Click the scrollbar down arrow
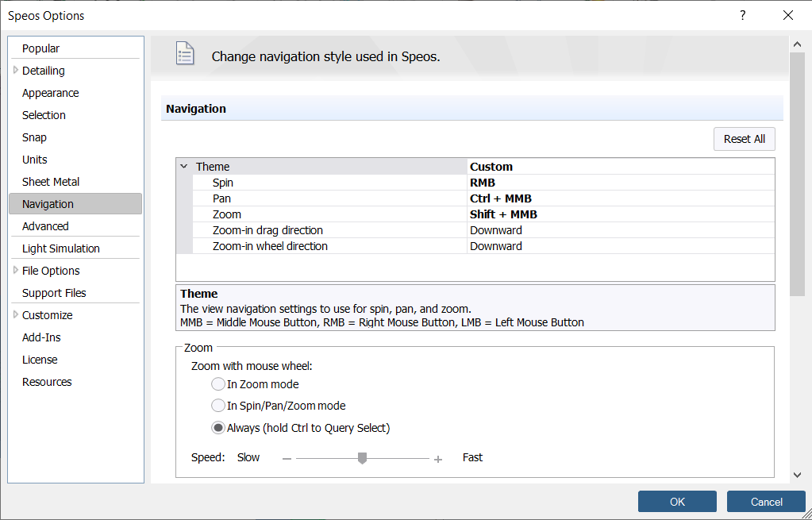 797,475
